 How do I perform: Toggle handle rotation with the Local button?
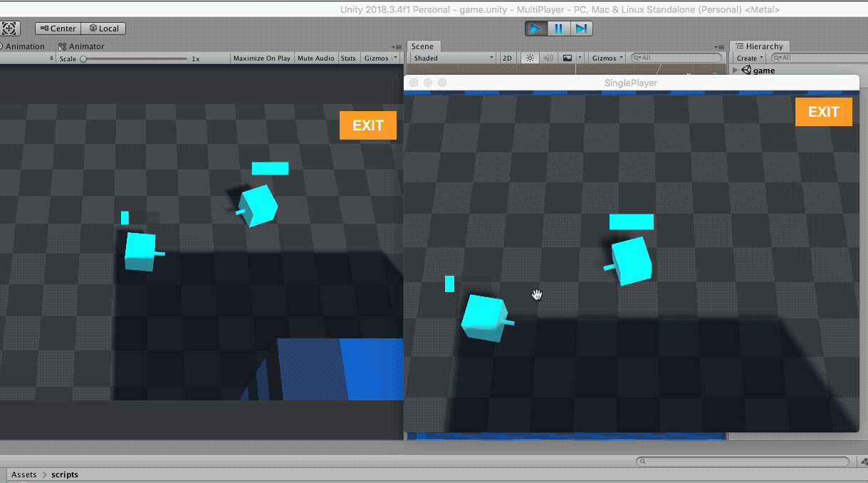(103, 28)
